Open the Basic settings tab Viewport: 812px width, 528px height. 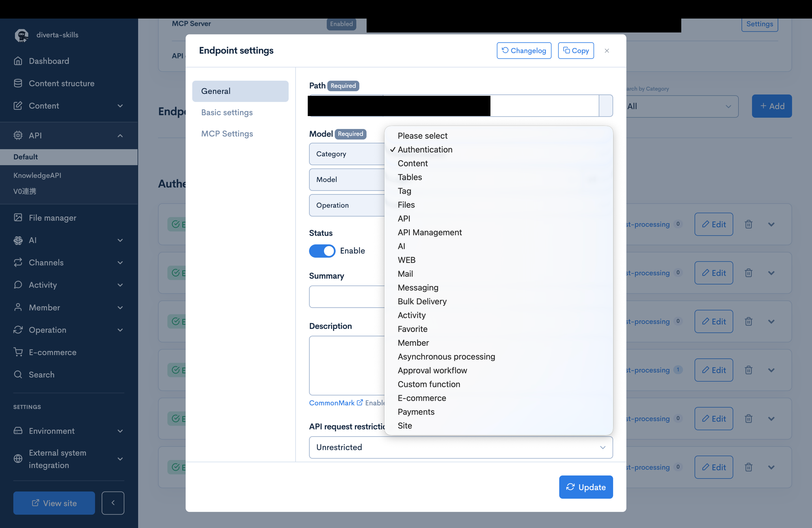tap(227, 112)
